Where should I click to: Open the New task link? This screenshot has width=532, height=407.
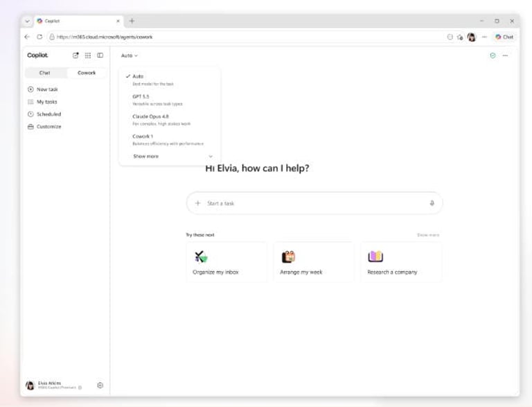point(47,89)
